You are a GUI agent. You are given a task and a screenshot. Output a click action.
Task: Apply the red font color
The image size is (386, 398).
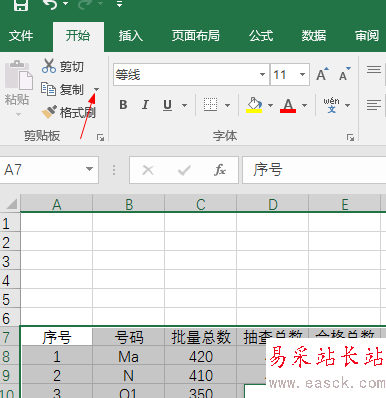tap(288, 105)
